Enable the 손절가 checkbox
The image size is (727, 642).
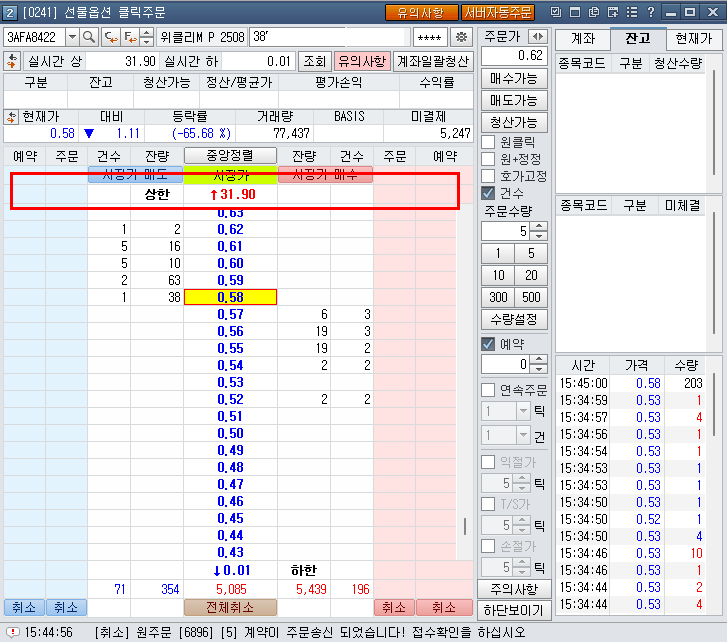pos(488,546)
